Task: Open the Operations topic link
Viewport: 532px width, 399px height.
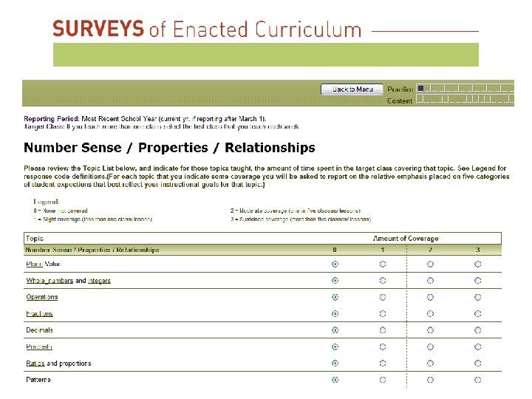Action: tap(41, 297)
